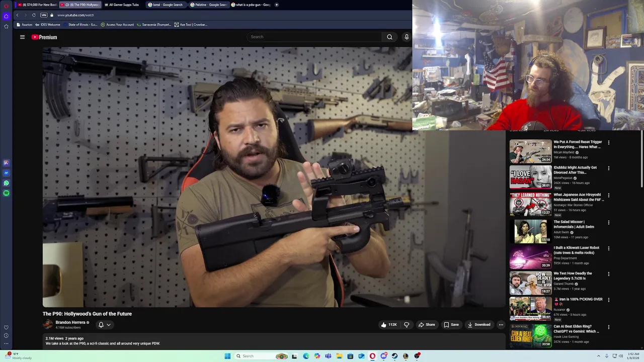
Task: Open Opera sidebar three-dot settings
Action: click(6, 344)
